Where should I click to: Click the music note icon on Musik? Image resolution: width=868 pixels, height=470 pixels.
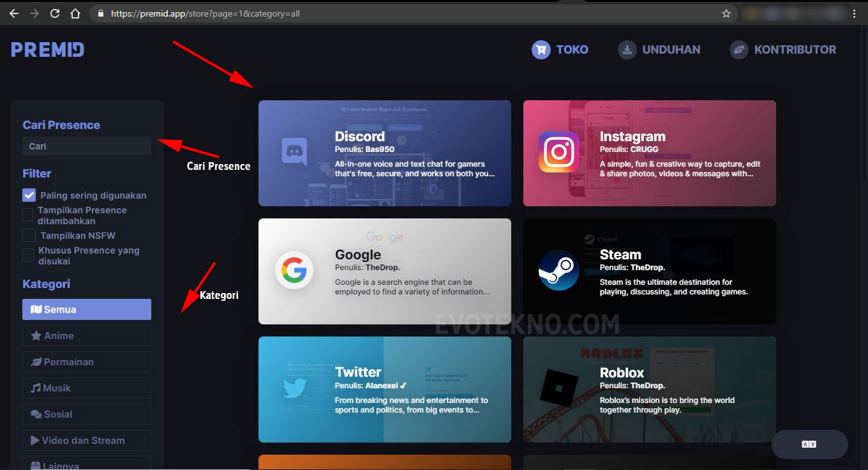tap(36, 388)
